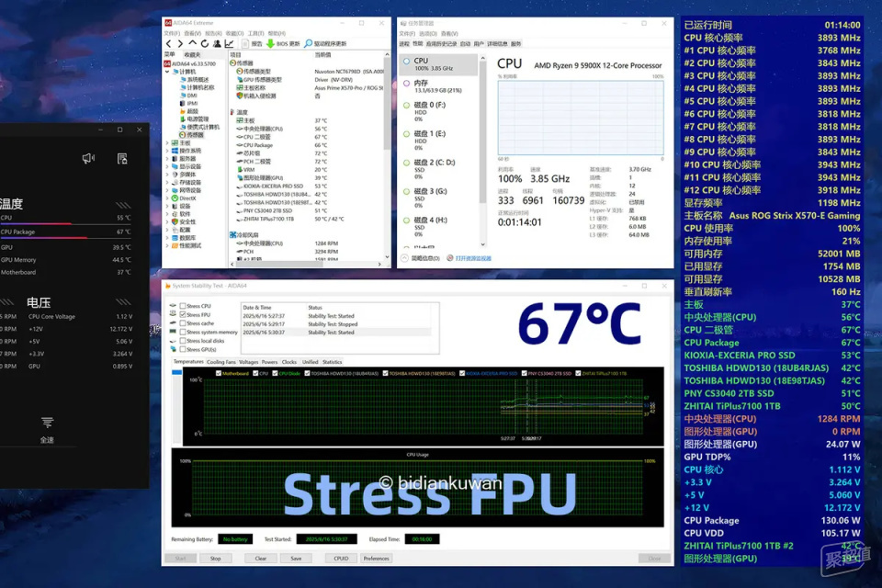The height and width of the screenshot is (588, 882).
Task: Enable Stress GPU(s) checkbox
Action: click(x=183, y=349)
